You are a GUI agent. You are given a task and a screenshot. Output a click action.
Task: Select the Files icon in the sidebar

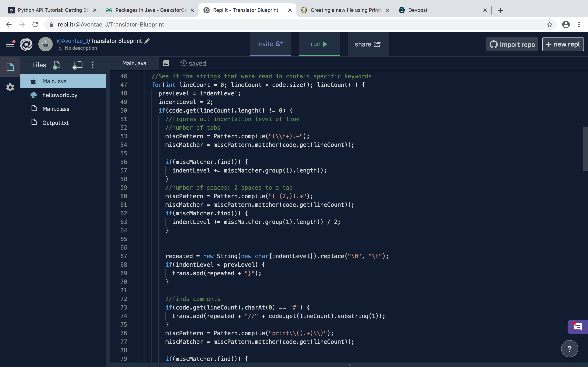pos(10,67)
